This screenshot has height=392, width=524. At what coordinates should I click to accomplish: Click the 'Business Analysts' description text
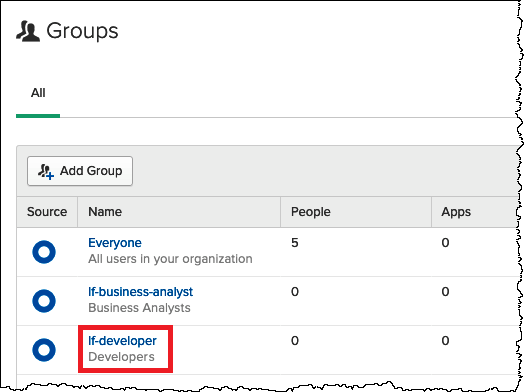coord(139,307)
